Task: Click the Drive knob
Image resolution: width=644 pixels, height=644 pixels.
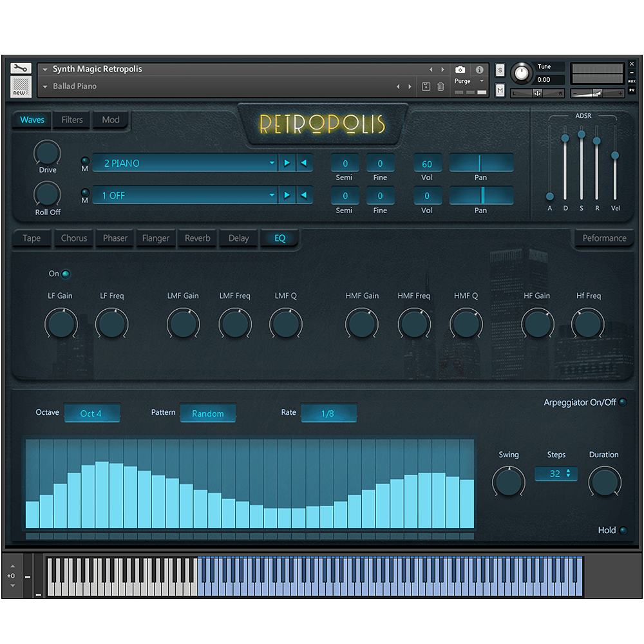Action: click(x=47, y=153)
